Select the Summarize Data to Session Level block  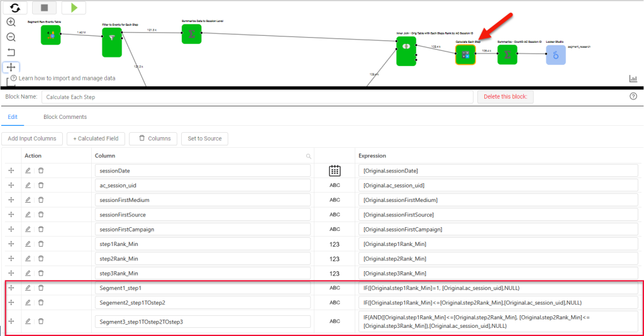(x=191, y=34)
